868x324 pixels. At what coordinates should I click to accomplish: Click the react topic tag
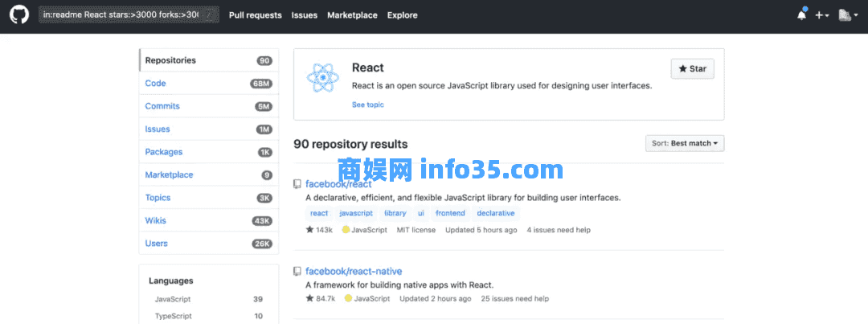click(x=319, y=213)
